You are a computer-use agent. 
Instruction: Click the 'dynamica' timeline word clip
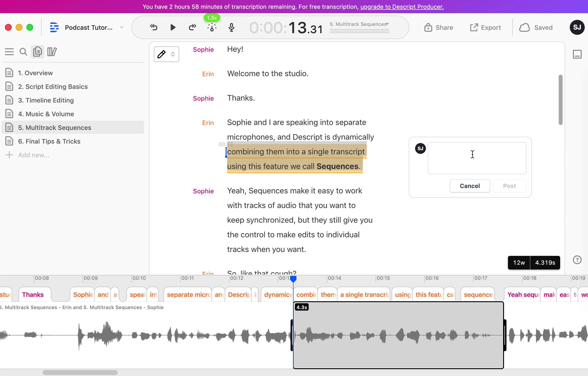click(278, 295)
